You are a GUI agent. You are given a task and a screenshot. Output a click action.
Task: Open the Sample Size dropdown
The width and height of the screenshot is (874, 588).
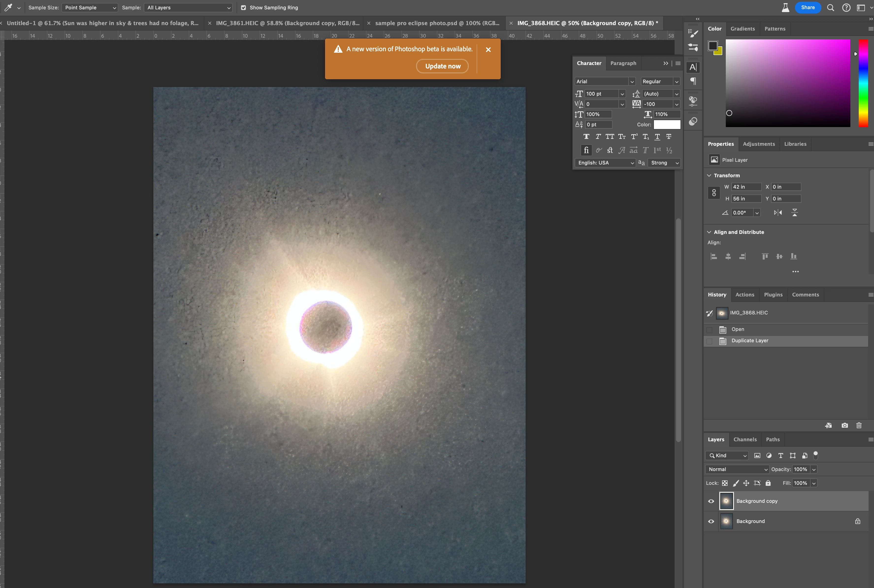90,7
